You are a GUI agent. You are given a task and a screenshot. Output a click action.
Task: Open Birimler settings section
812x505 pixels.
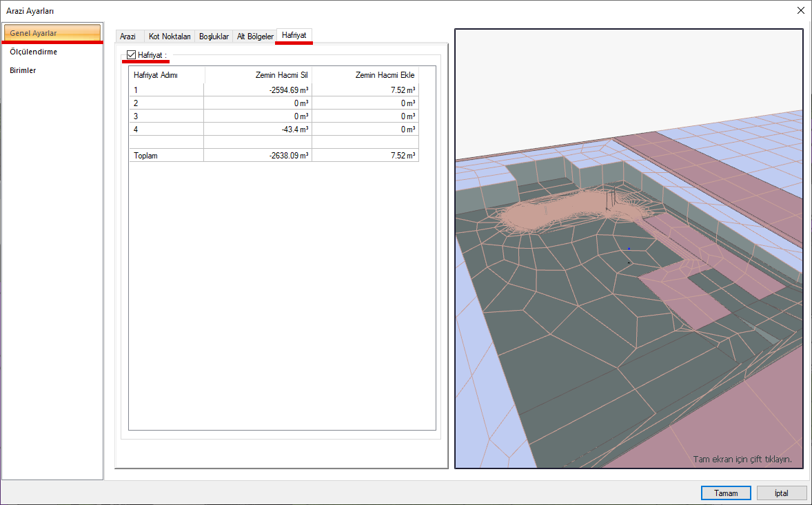[23, 70]
